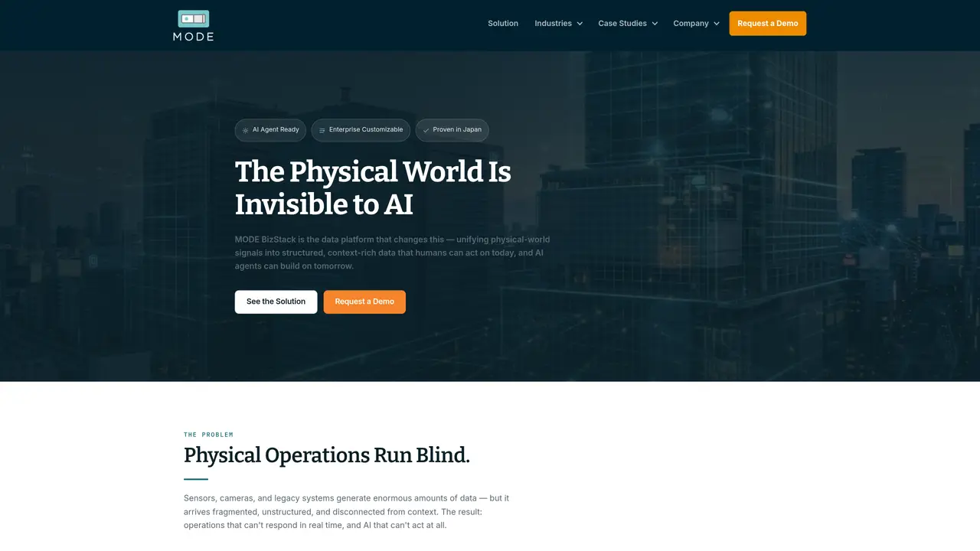Expand the Company chevron arrow
This screenshot has width=980, height=551.
pos(717,24)
